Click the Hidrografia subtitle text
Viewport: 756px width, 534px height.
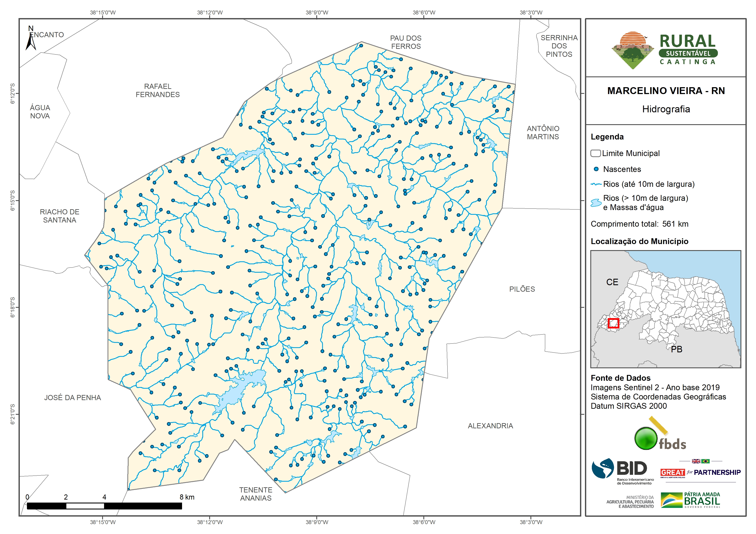click(x=666, y=109)
